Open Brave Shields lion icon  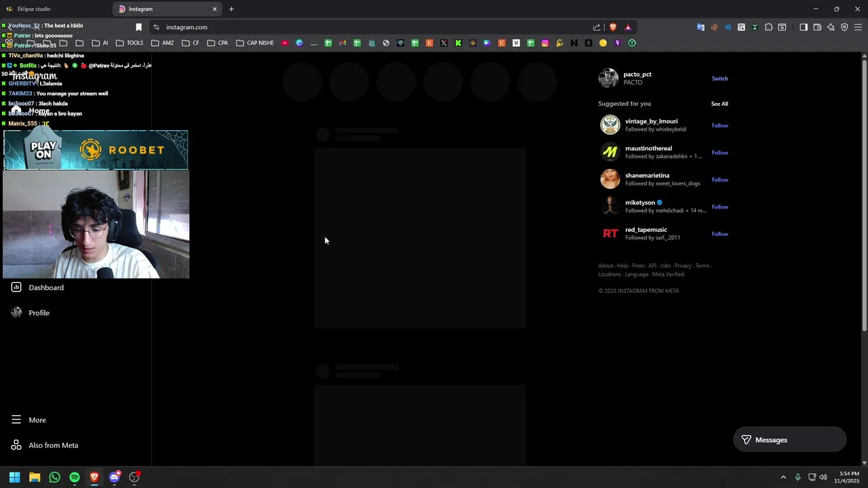point(613,27)
